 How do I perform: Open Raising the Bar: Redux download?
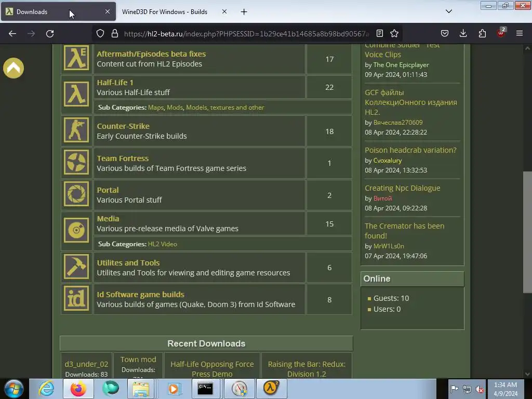coord(307,369)
